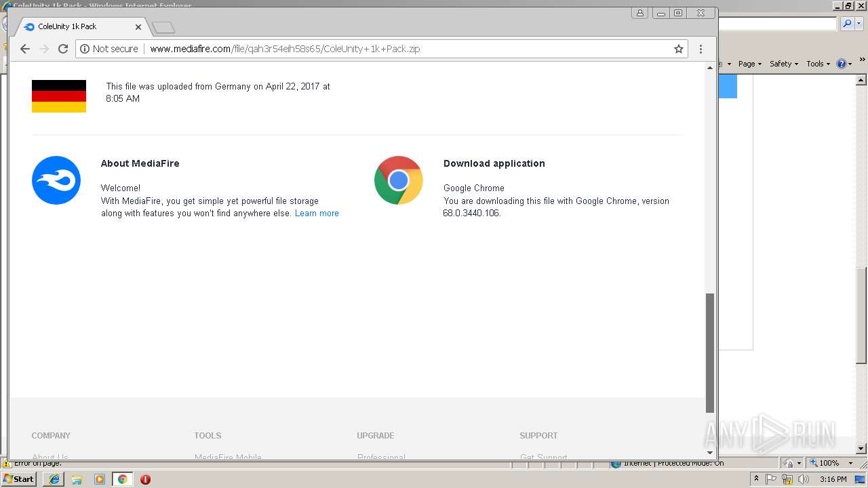Reload the MediaFire page in Chrome
This screenshot has height=488, width=868.
coord(63,49)
